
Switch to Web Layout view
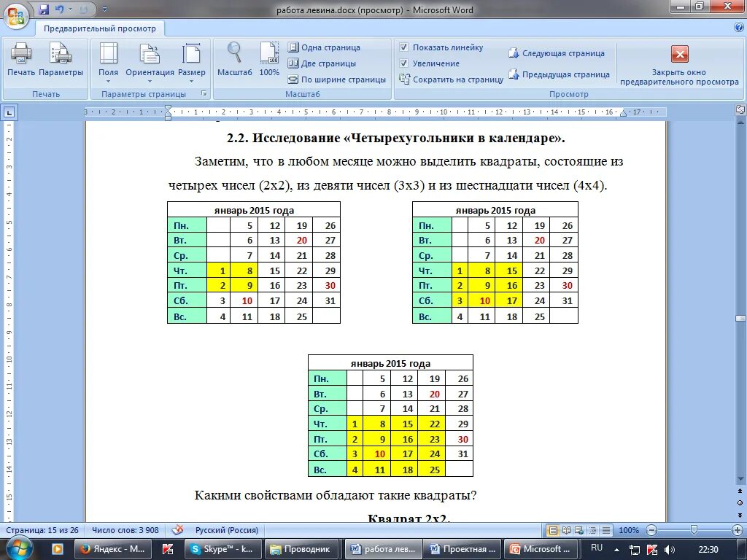(x=579, y=530)
